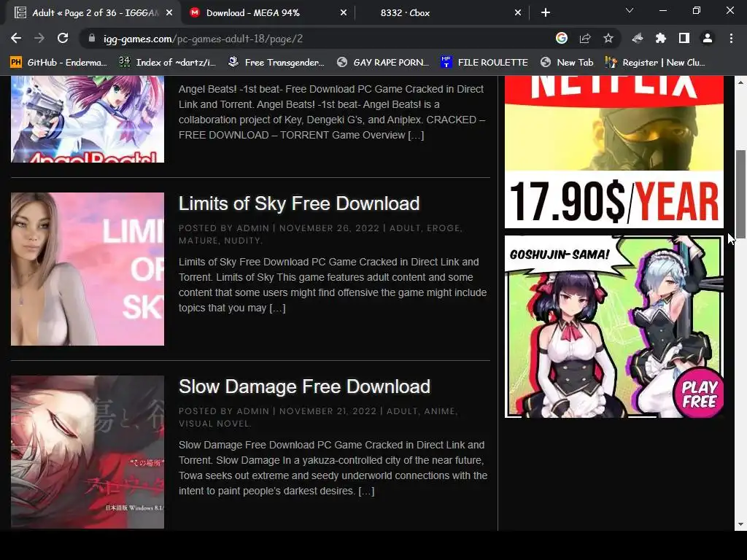This screenshot has width=747, height=560.
Task: Select the Adult « Page 2 of 36 tab
Action: 93,13
